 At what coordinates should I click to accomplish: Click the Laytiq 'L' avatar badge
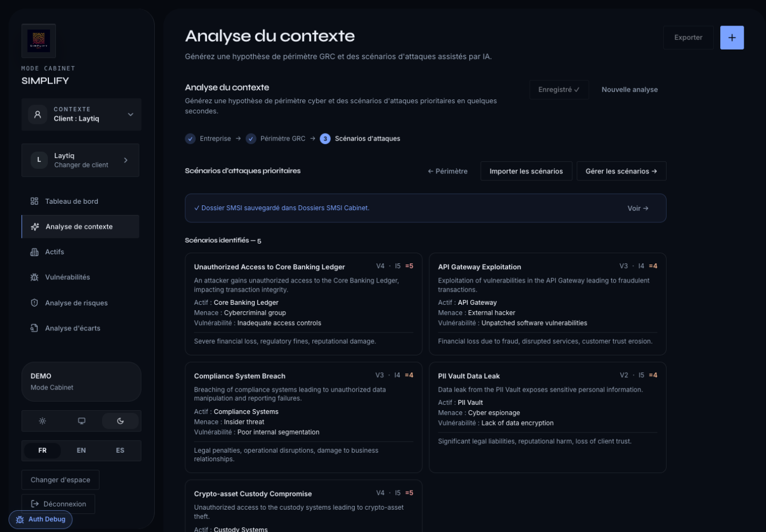tap(39, 160)
